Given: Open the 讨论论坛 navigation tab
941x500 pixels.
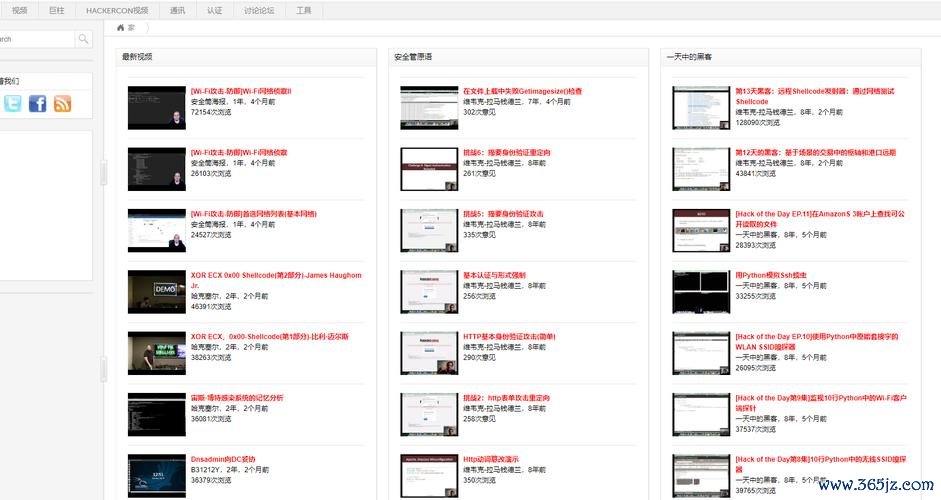Looking at the screenshot, I should [259, 10].
